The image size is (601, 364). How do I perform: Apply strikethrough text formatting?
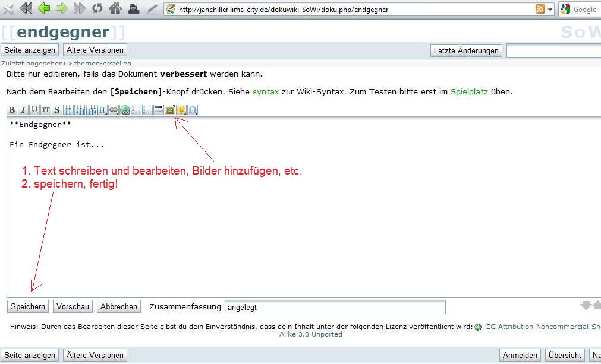[57, 110]
